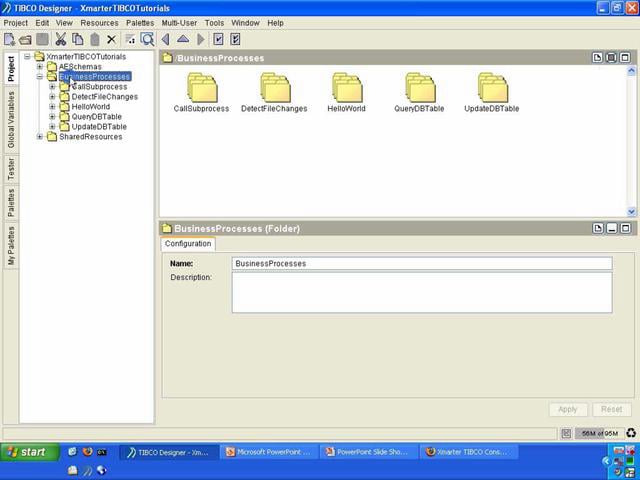
Task: Click the second validate checklist icon
Action: (235, 40)
